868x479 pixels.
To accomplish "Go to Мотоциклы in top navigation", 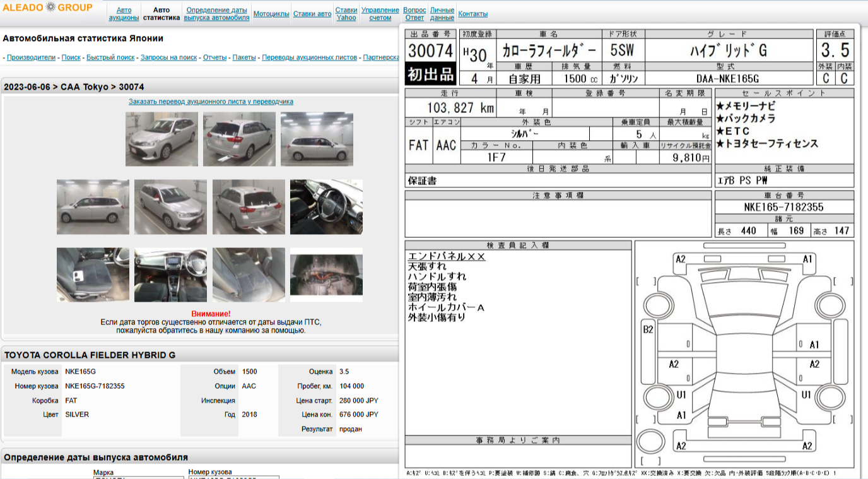I will 271,14.
